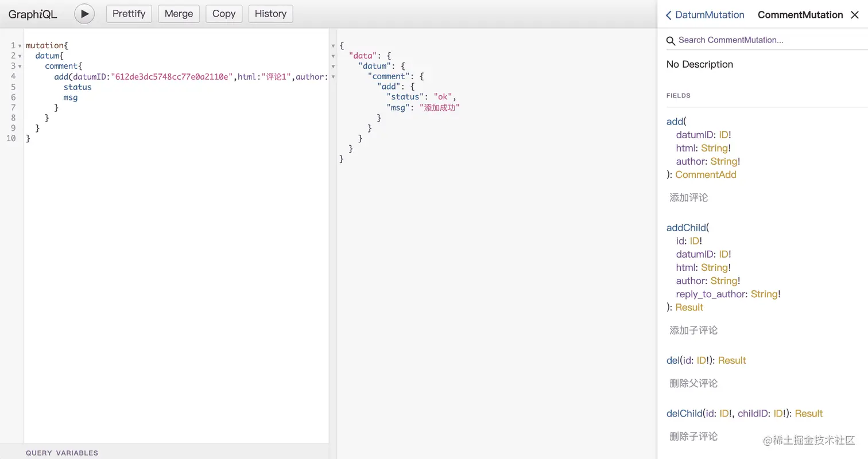This screenshot has width=868, height=459.
Task: Collapse the datum block on editor line 2
Action: tap(20, 56)
